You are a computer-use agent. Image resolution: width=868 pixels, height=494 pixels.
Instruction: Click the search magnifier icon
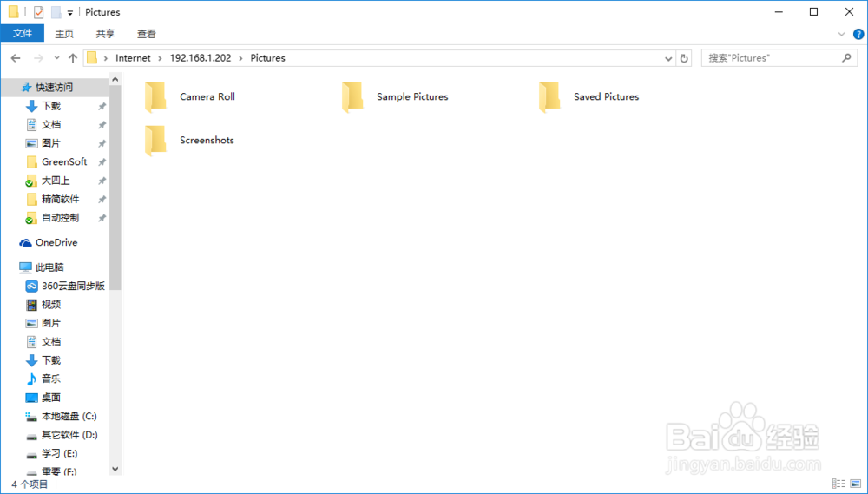845,57
